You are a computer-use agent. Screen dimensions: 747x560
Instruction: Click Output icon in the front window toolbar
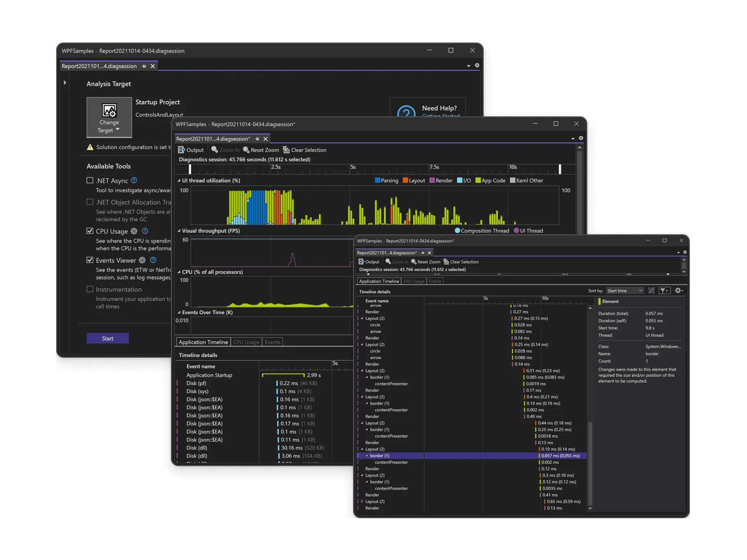coord(361,262)
